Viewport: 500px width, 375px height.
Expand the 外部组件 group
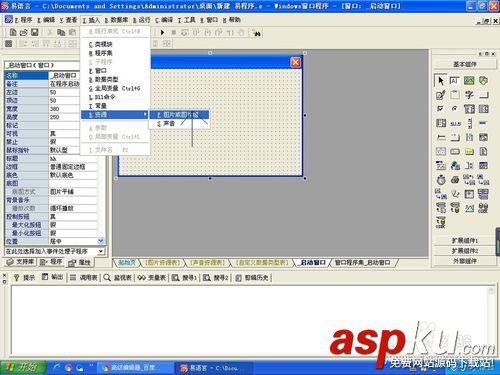[x=465, y=261]
